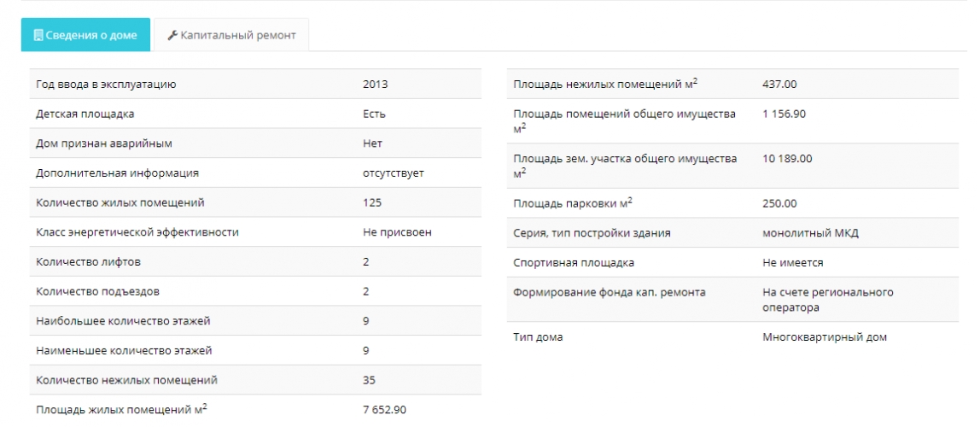Click the Площадь нежилых помещений value 437.00

pyautogui.click(x=779, y=85)
